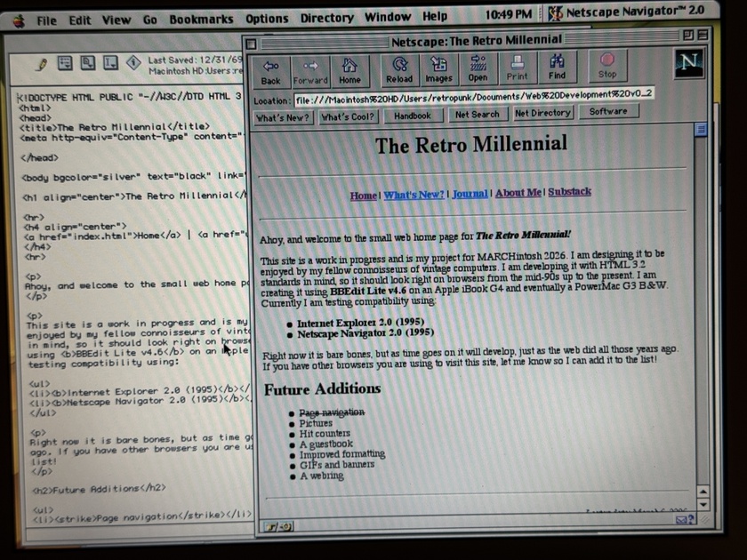Go to Home page via toolbar
Screen dimensions: 747x560
coord(350,69)
